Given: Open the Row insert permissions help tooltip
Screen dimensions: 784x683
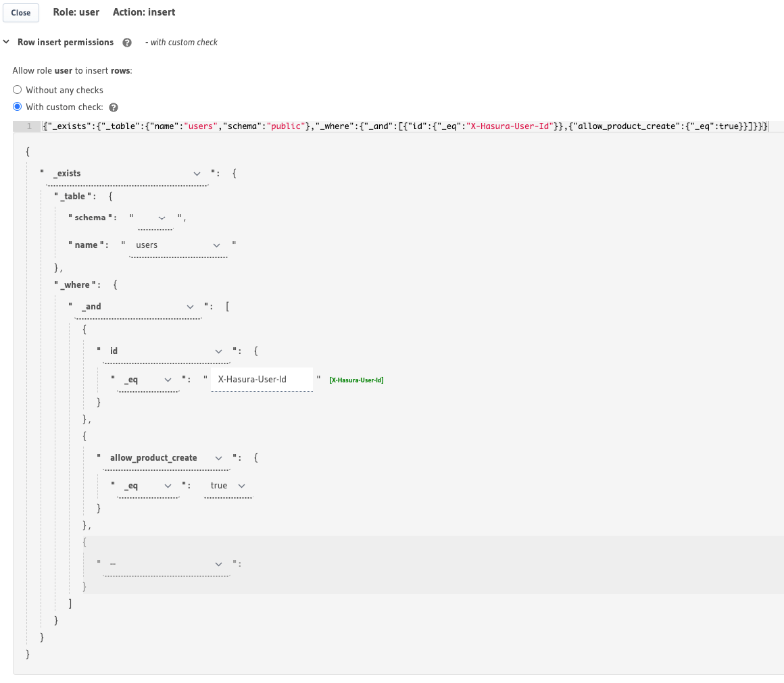Looking at the screenshot, I should [126, 42].
